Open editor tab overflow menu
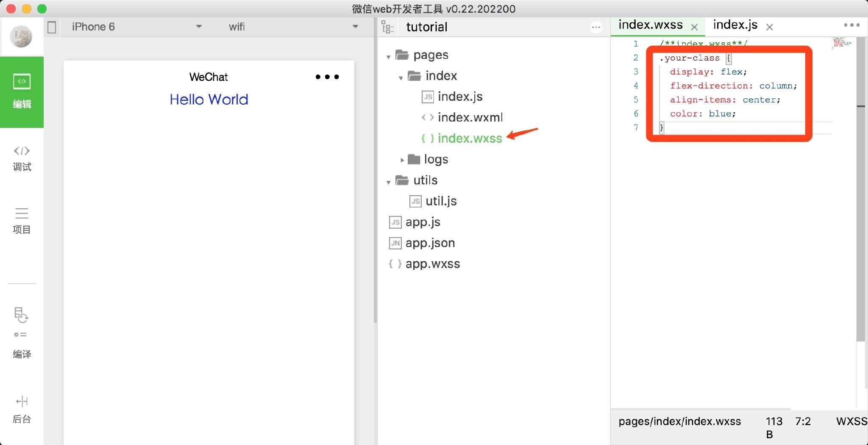Screen dimensions: 868x445 coord(851,25)
